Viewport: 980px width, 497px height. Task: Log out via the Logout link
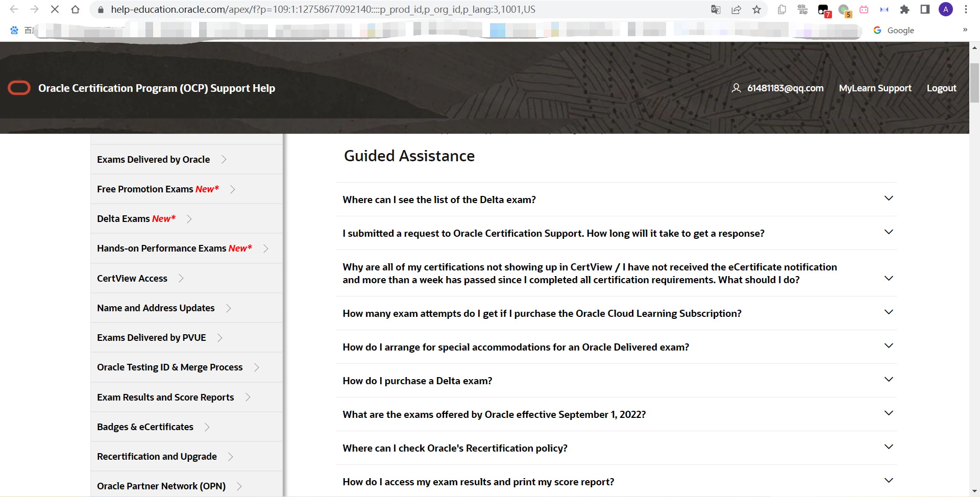tap(941, 88)
